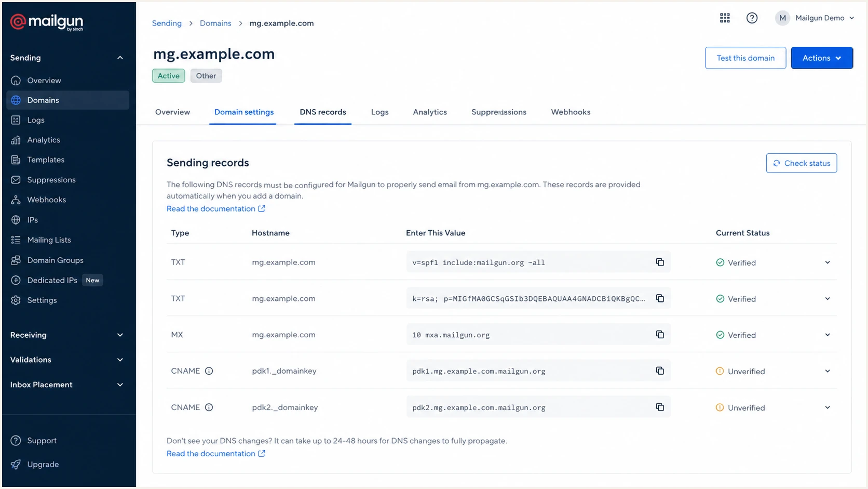
Task: Click the Webhooks sidebar icon
Action: click(16, 200)
